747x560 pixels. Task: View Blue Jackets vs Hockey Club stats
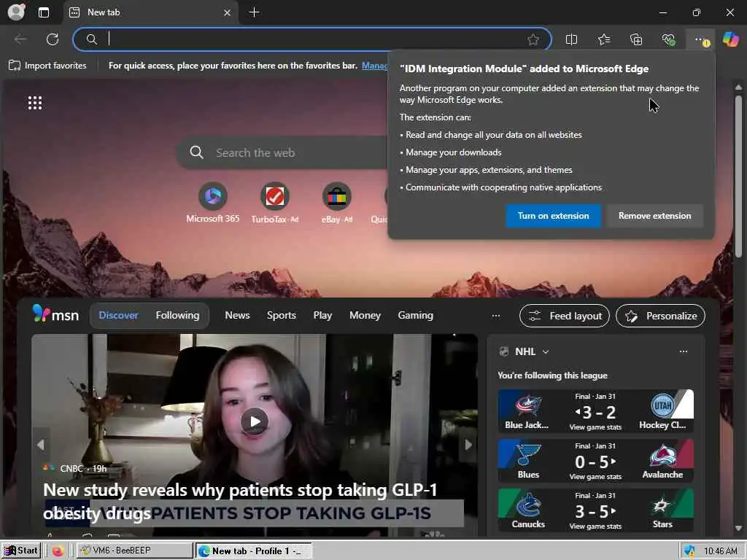[x=595, y=427]
